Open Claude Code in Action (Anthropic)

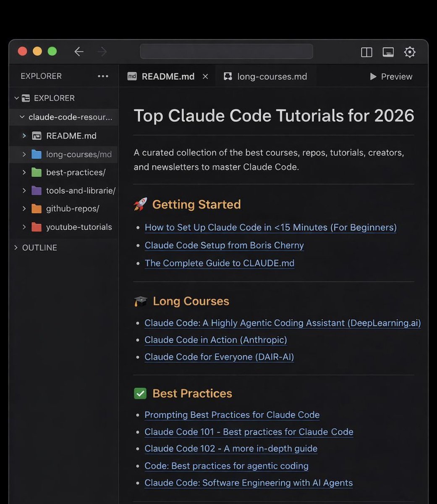click(216, 340)
